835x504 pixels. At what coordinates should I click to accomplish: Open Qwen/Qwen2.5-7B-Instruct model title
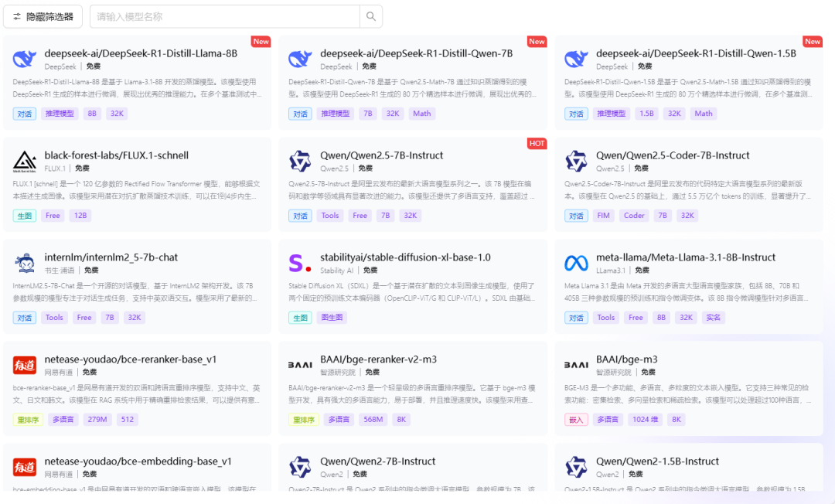tap(382, 155)
